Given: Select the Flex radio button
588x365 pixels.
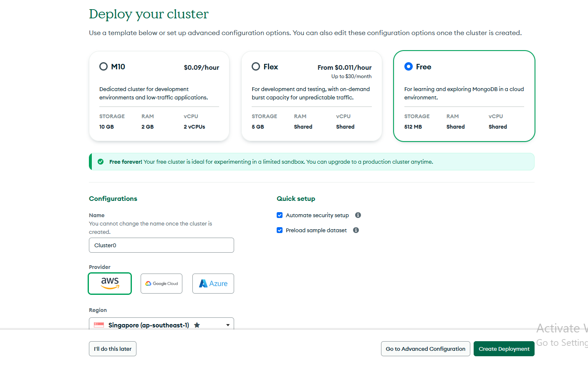Looking at the screenshot, I should click(256, 66).
